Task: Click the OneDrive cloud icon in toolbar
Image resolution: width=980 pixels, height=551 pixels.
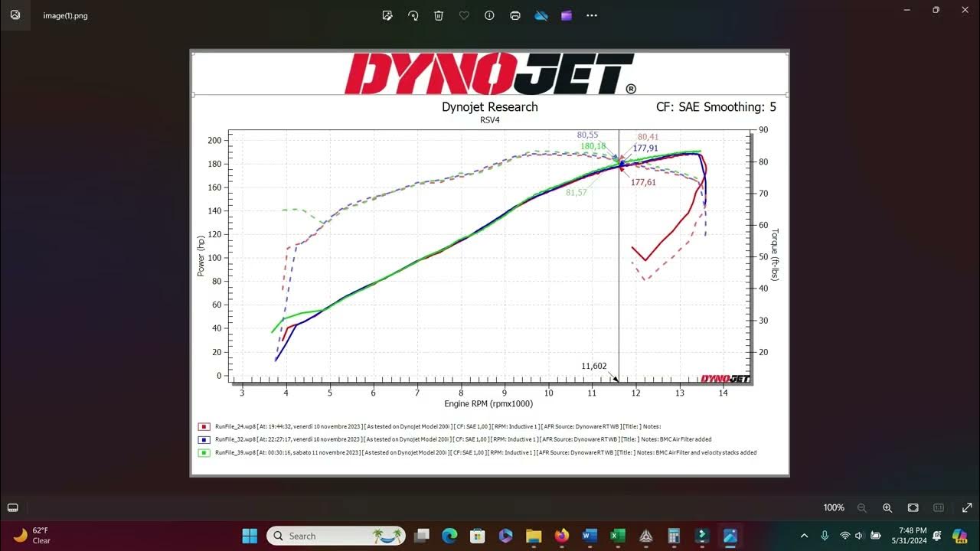Action: point(541,15)
